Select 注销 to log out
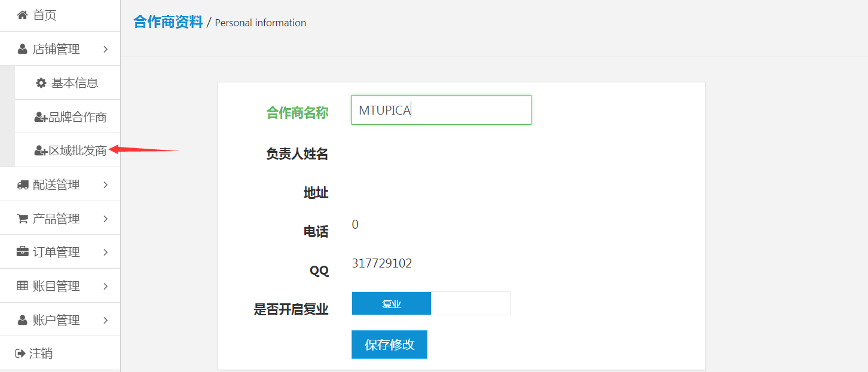The image size is (868, 372). pyautogui.click(x=41, y=353)
